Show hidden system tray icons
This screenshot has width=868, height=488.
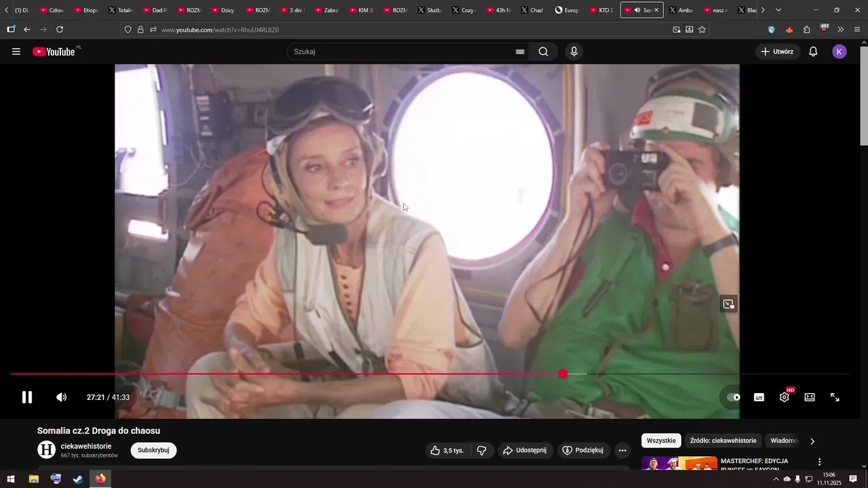[x=776, y=479]
